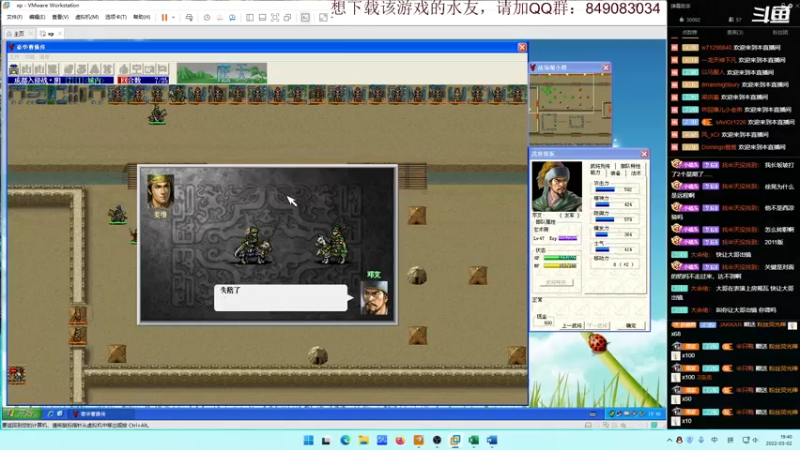Image resolution: width=800 pixels, height=450 pixels.
Task: Click the last flag icon in game toolbar
Action: [162, 69]
